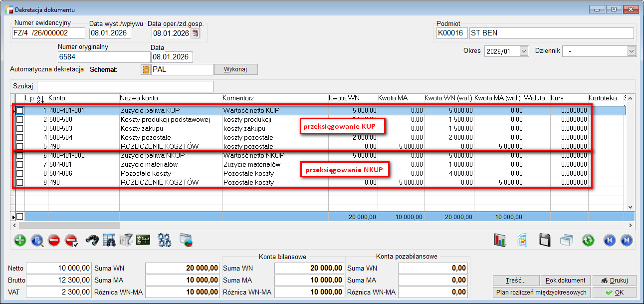Expand the Okres 2026/01 dropdown
This screenshot has height=304, width=644.
524,51
